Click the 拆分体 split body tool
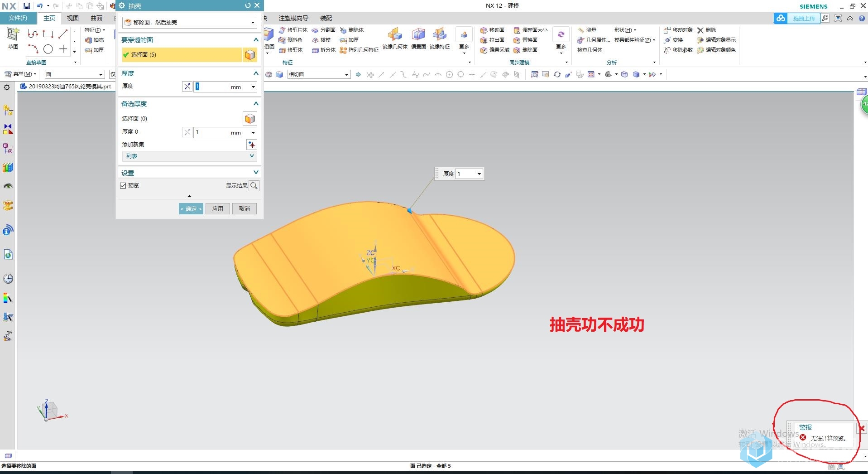This screenshot has height=474, width=868. pyautogui.click(x=323, y=50)
